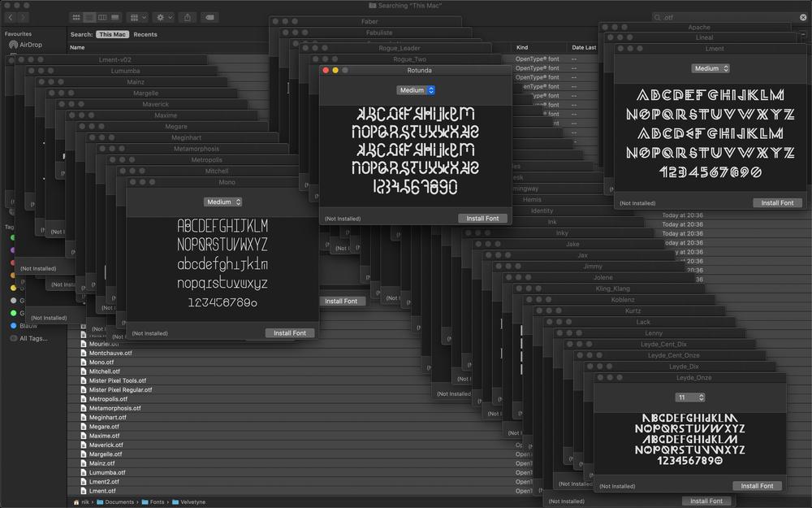Viewport: 812px width, 508px height.
Task: Install the Leyde_Onze font
Action: pyautogui.click(x=757, y=486)
